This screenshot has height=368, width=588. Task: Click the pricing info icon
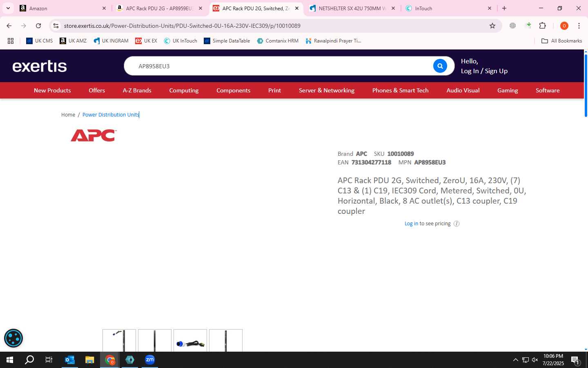(x=457, y=224)
